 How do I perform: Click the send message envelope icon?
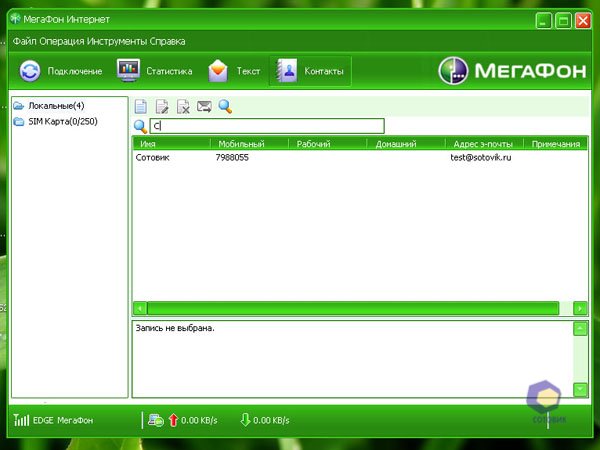[x=204, y=106]
